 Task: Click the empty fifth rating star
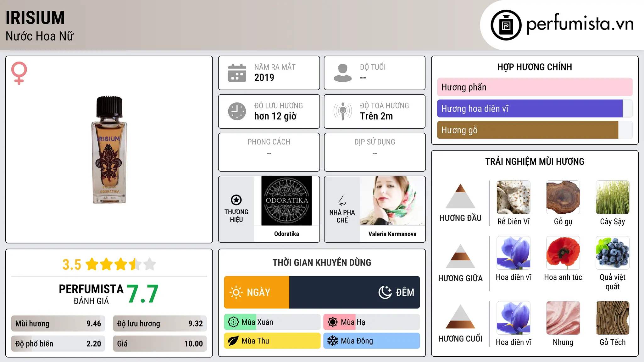coord(150,264)
